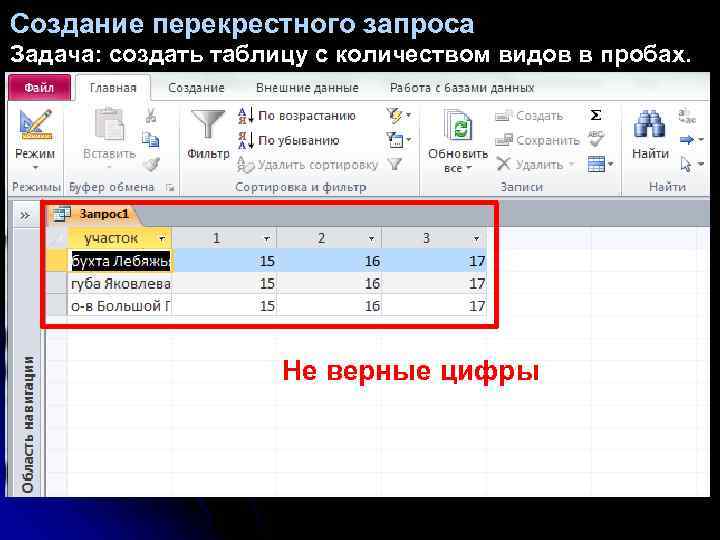
Task: Click Создать in Записи group
Action: pyautogui.click(x=529, y=115)
